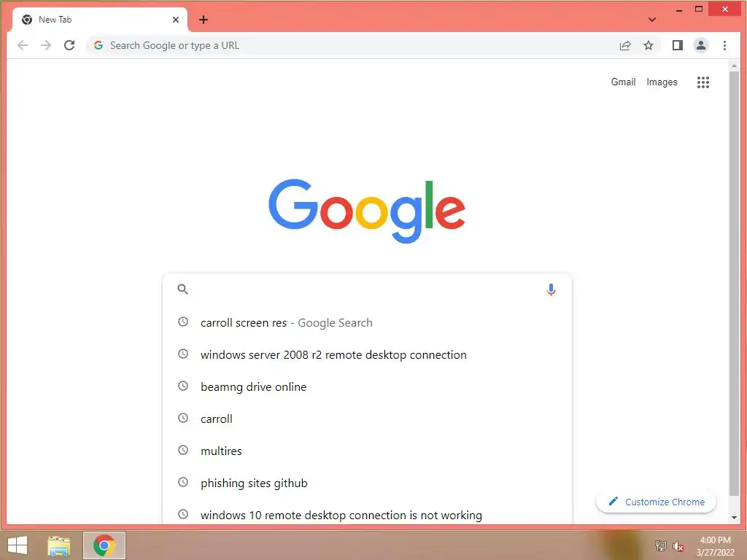Click the scrollbar up arrow

tap(734, 66)
